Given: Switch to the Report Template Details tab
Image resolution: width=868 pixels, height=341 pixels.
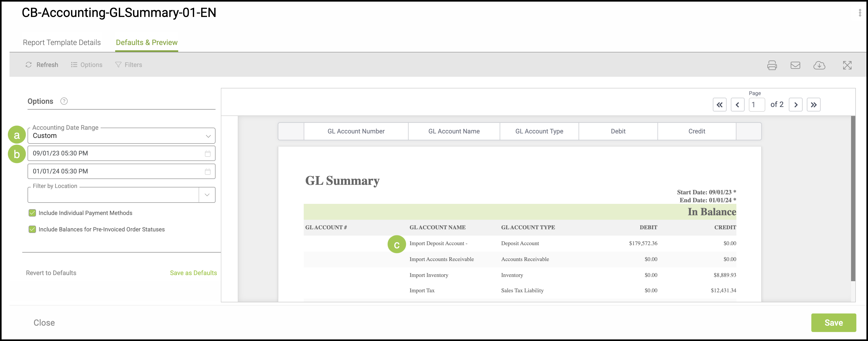Looking at the screenshot, I should (x=62, y=42).
